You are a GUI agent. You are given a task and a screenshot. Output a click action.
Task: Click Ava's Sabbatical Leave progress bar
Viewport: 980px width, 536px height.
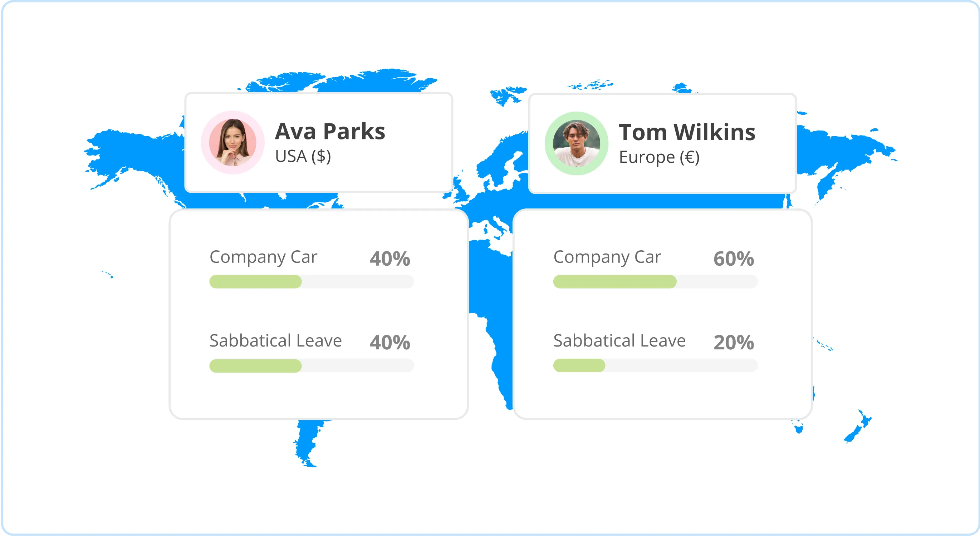(x=312, y=365)
